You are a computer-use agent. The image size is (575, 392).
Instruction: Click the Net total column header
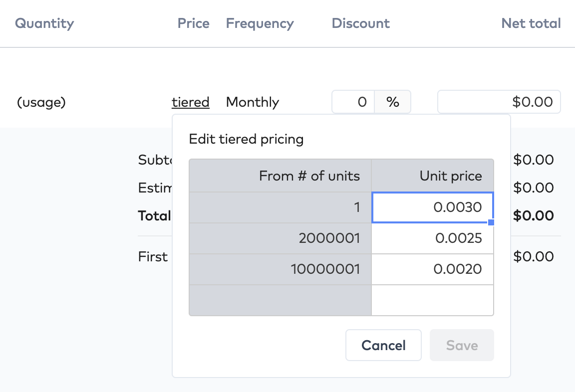531,23
